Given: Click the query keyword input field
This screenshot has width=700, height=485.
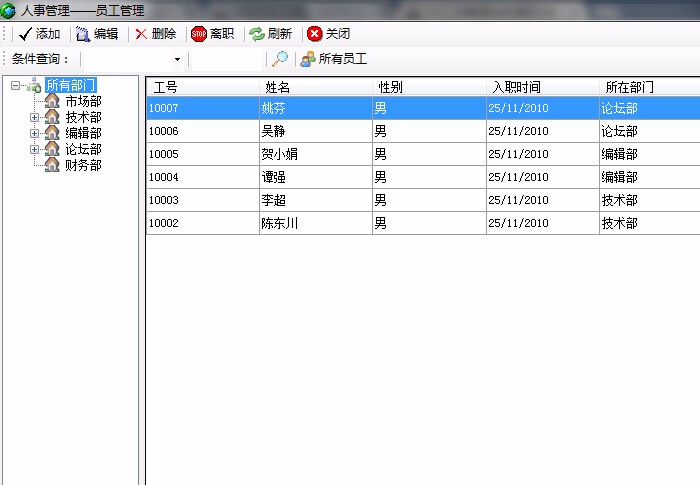Looking at the screenshot, I should (227, 59).
